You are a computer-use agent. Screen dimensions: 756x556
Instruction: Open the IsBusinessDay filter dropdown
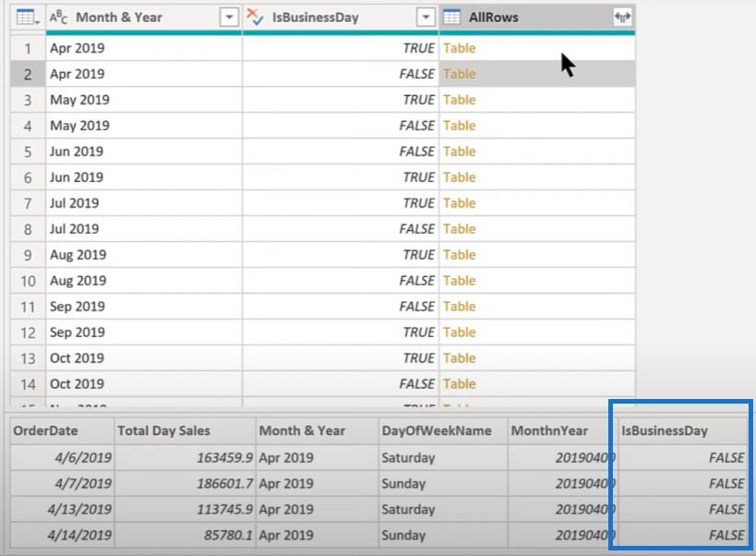point(426,18)
